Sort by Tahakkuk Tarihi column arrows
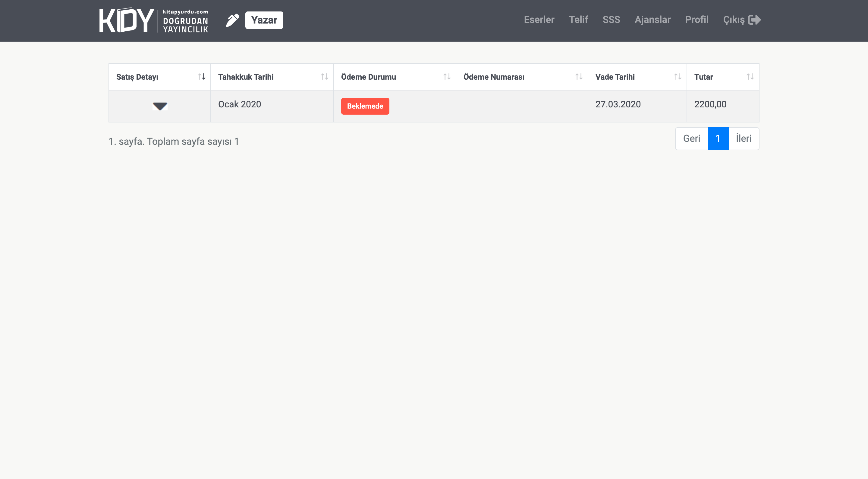The height and width of the screenshot is (479, 868). 324,77
